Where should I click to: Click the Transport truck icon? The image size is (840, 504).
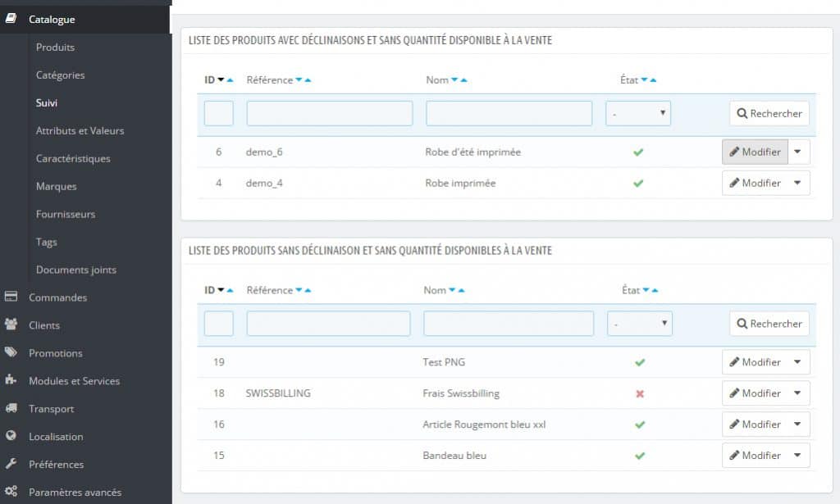click(x=11, y=407)
